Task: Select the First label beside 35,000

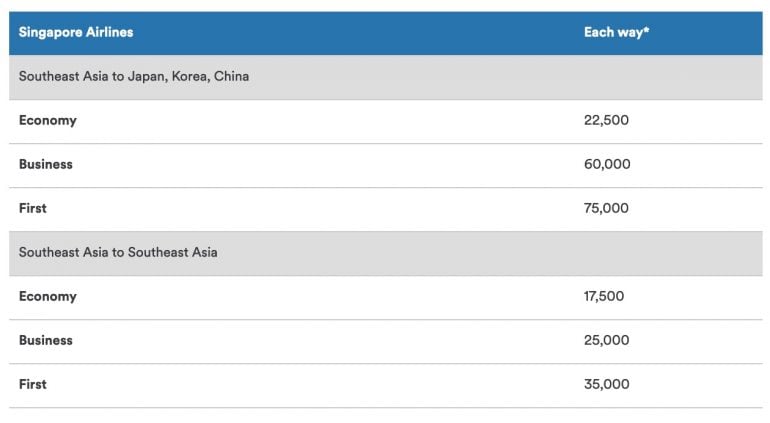Action: (x=32, y=384)
